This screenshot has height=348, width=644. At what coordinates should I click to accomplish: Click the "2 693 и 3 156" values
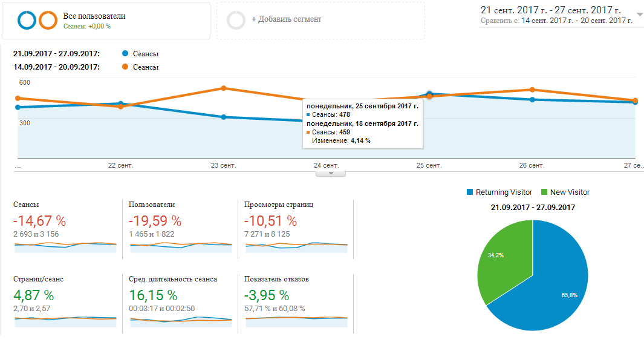pyautogui.click(x=36, y=234)
